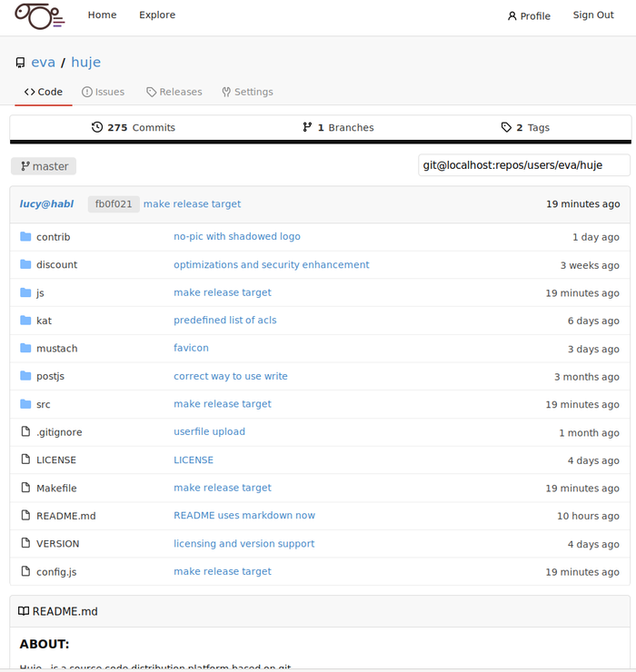Open the master branch selector
The width and height of the screenshot is (636, 672).
click(44, 166)
